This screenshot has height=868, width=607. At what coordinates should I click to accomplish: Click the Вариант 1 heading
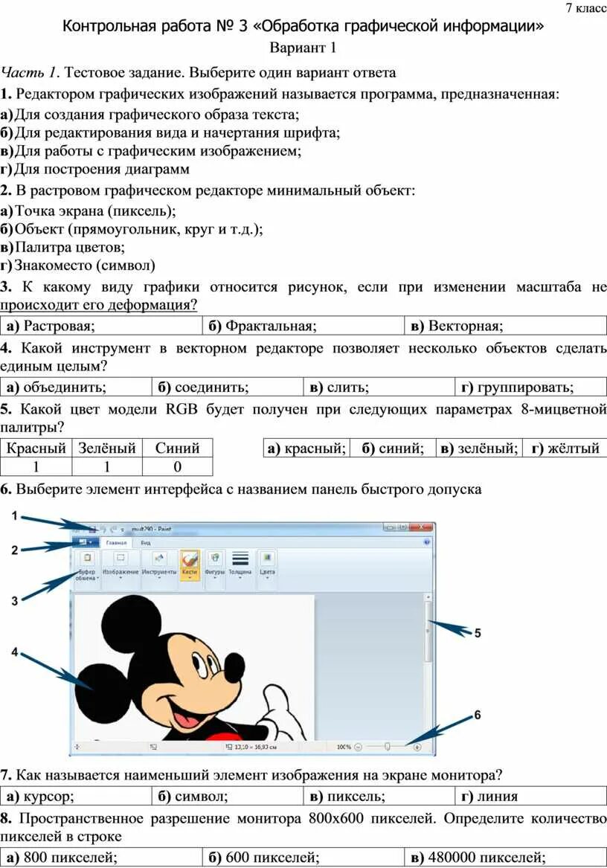click(303, 48)
